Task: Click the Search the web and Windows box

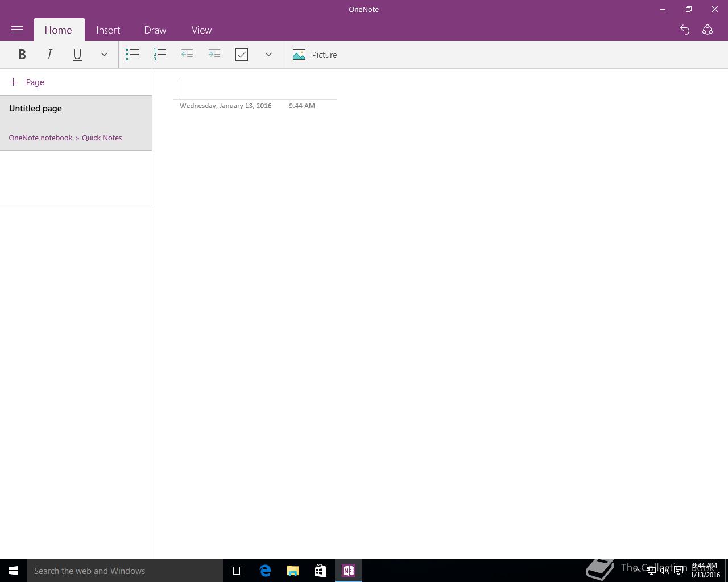Action: pos(125,571)
